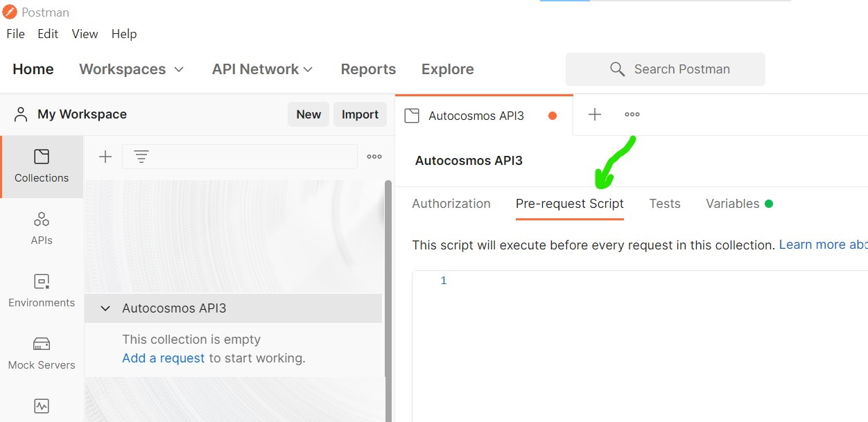The image size is (868, 422).
Task: Open the Monitors icon below Mock Servers
Action: 42,406
